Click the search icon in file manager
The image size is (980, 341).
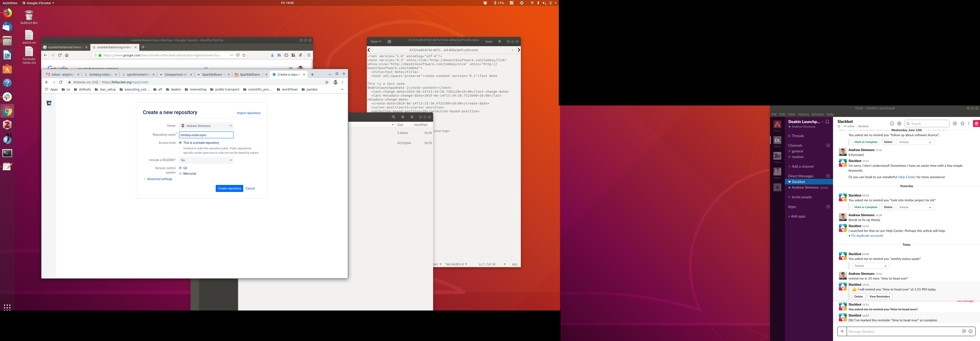tap(393, 117)
